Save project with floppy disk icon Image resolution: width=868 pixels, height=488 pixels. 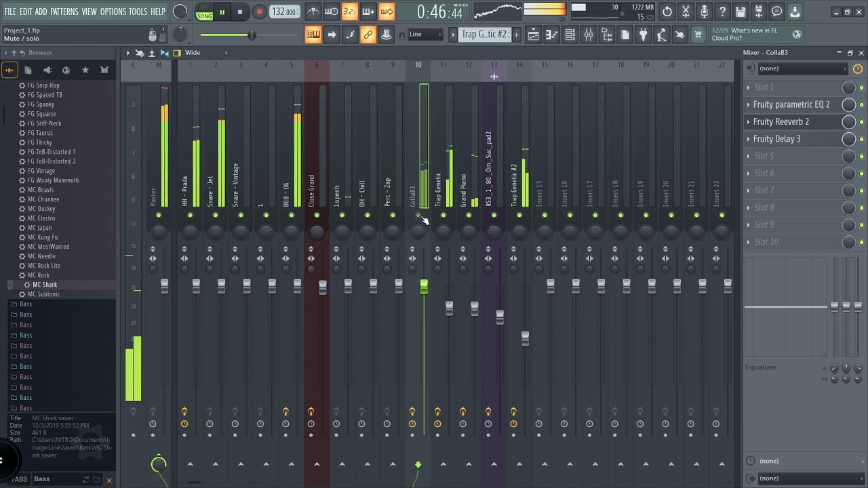pyautogui.click(x=741, y=12)
